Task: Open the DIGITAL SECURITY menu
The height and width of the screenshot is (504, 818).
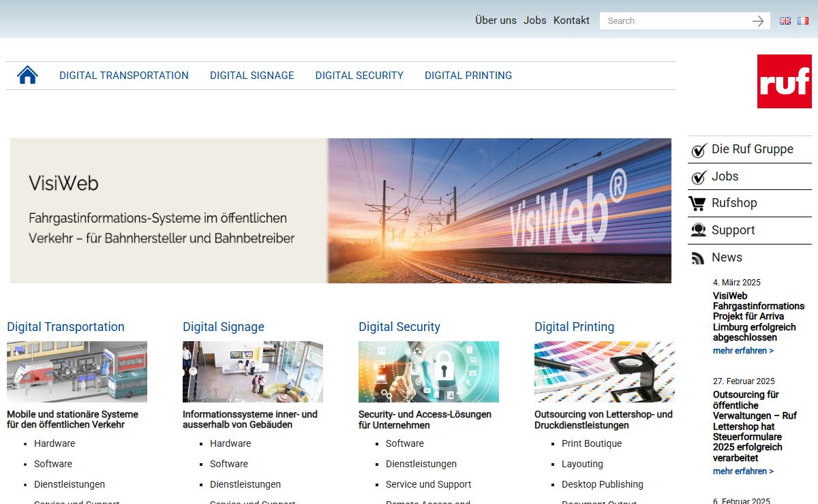Action: tap(359, 76)
